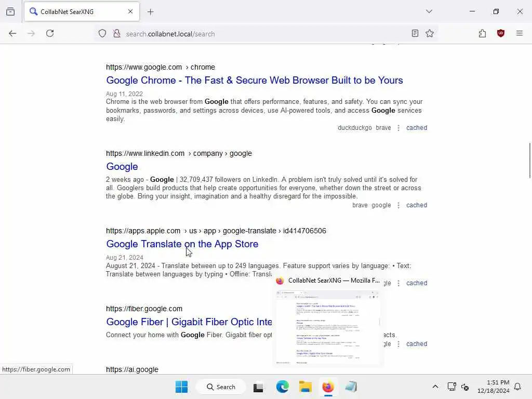The height and width of the screenshot is (399, 532).
Task: Open File Explorer from taskbar
Action: (x=305, y=387)
